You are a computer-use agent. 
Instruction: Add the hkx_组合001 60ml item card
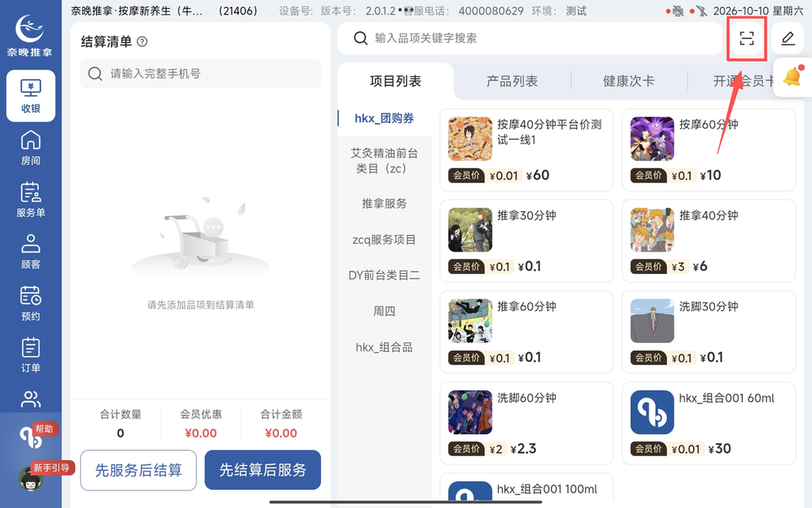[x=708, y=424]
